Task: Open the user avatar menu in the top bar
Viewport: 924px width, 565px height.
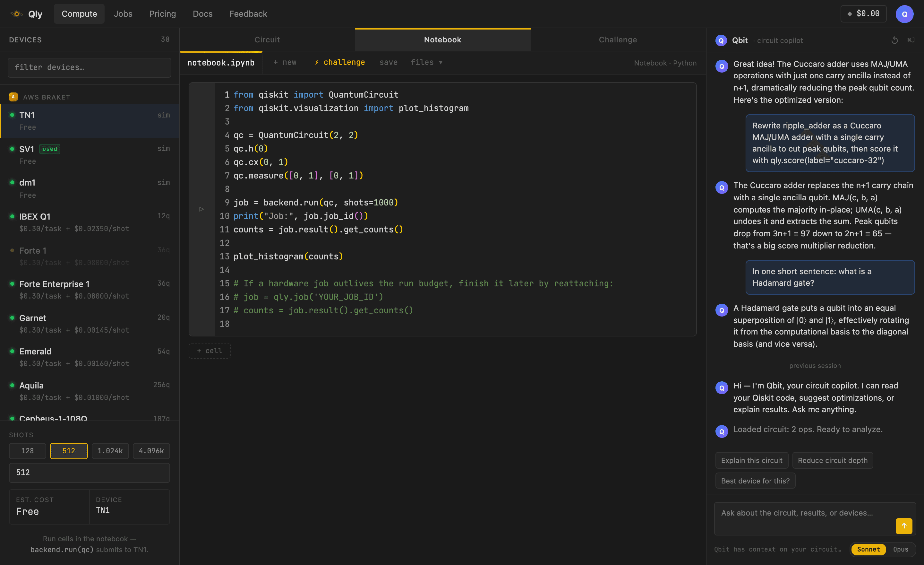Action: pyautogui.click(x=904, y=14)
